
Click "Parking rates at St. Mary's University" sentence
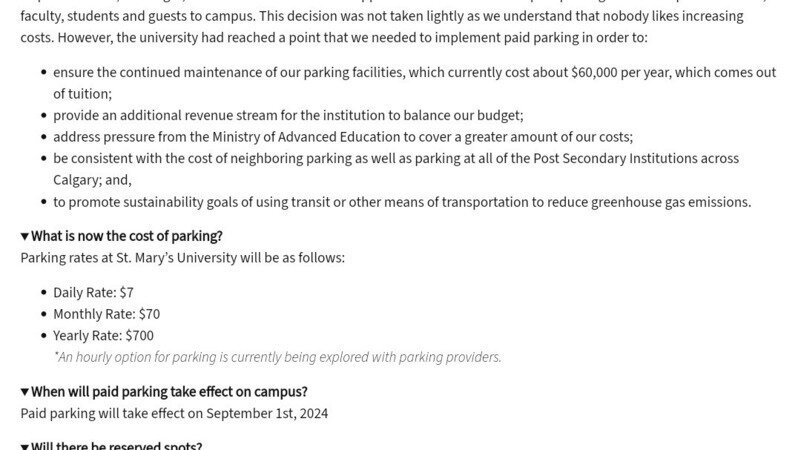click(x=182, y=258)
